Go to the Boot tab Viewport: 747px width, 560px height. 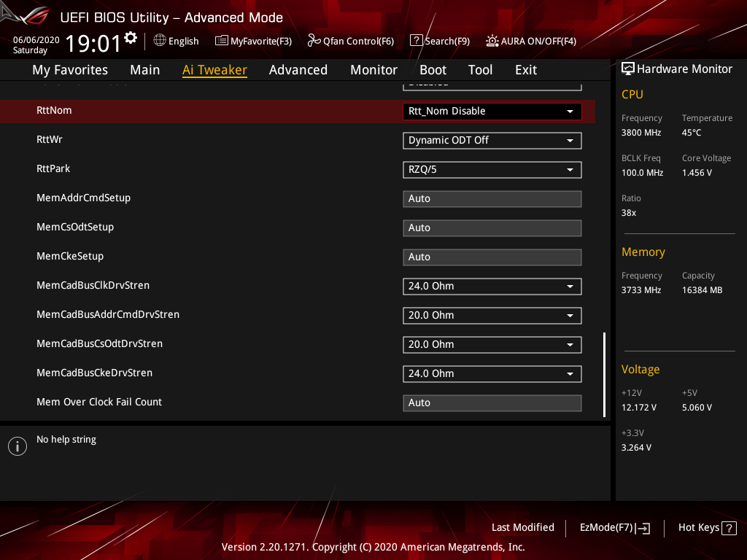click(433, 70)
